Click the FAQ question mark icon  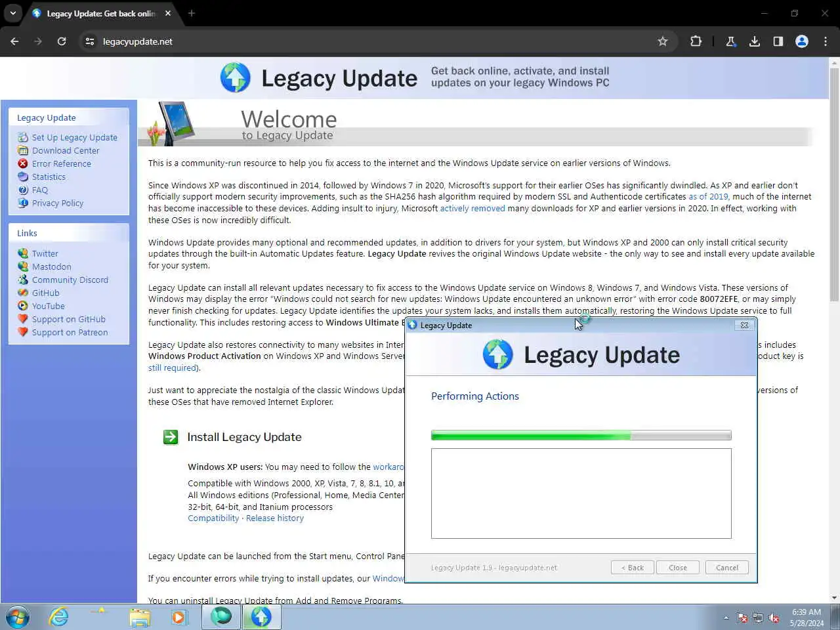[23, 190]
